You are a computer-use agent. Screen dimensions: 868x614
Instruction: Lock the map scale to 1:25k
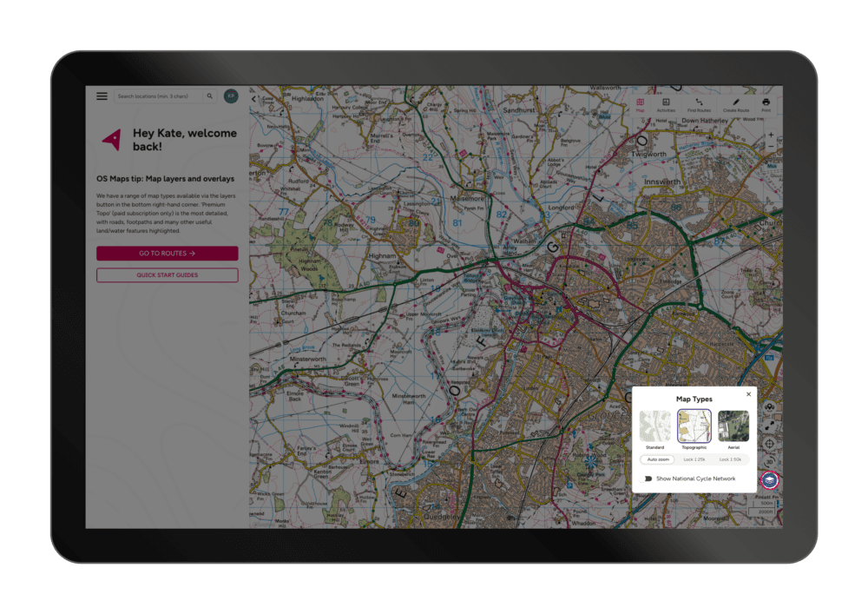(695, 459)
